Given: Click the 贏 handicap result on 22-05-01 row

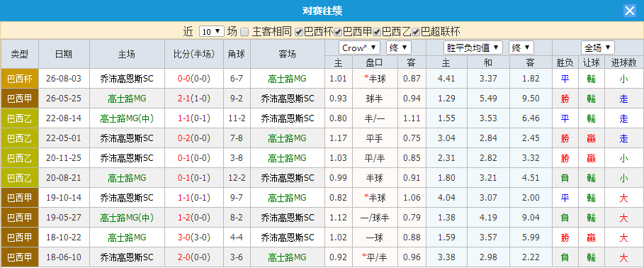Looking at the screenshot, I should 592,138.
